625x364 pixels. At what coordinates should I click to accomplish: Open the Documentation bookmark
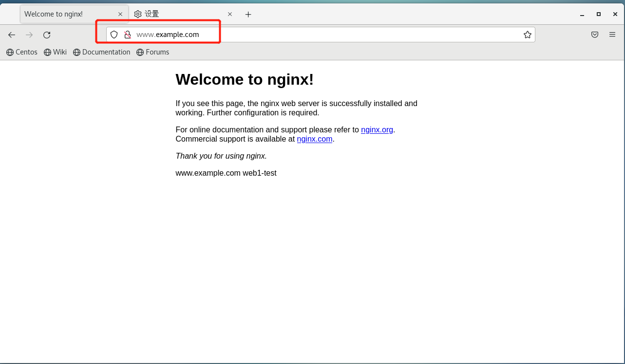pyautogui.click(x=102, y=52)
